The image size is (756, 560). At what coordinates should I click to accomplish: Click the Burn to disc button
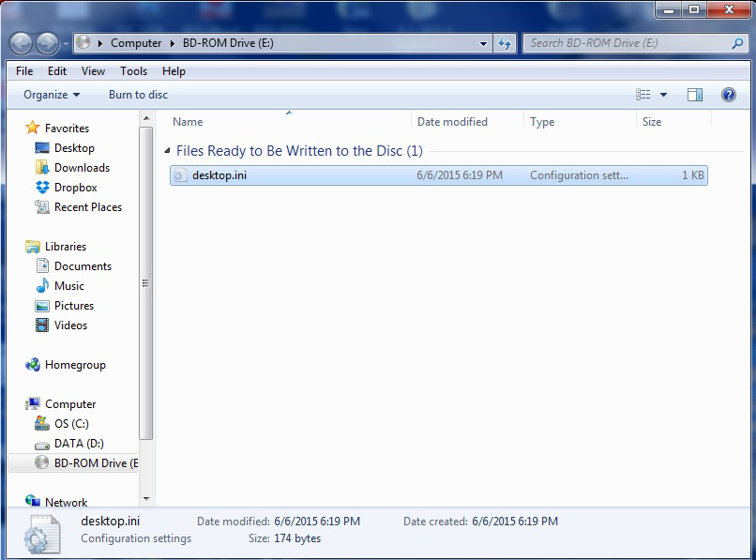tap(138, 95)
